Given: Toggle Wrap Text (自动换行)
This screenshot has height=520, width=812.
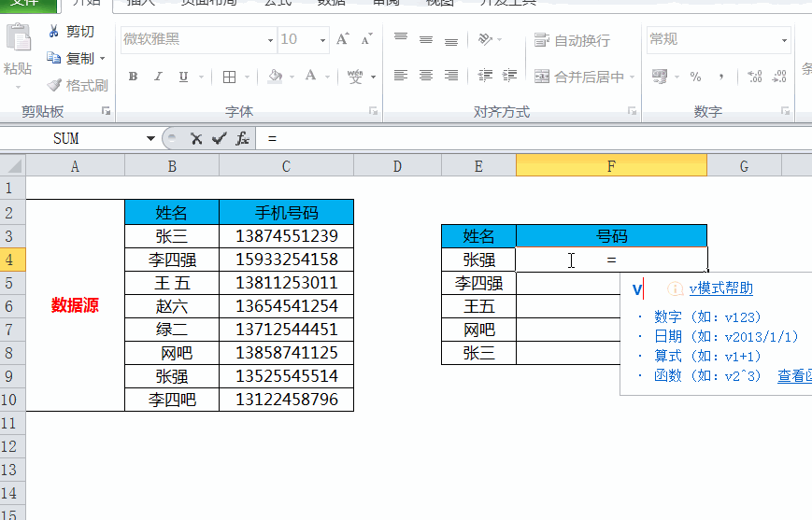Looking at the screenshot, I should 572,40.
